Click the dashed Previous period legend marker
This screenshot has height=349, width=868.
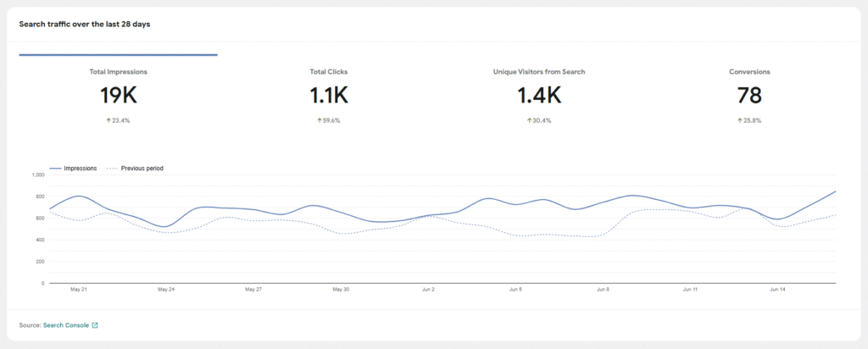click(112, 169)
